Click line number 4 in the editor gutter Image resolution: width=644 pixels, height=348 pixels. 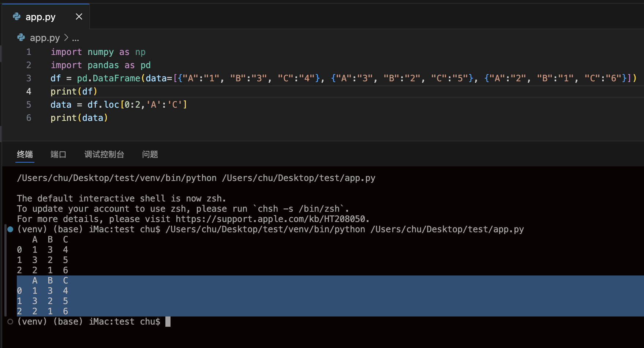(x=29, y=92)
